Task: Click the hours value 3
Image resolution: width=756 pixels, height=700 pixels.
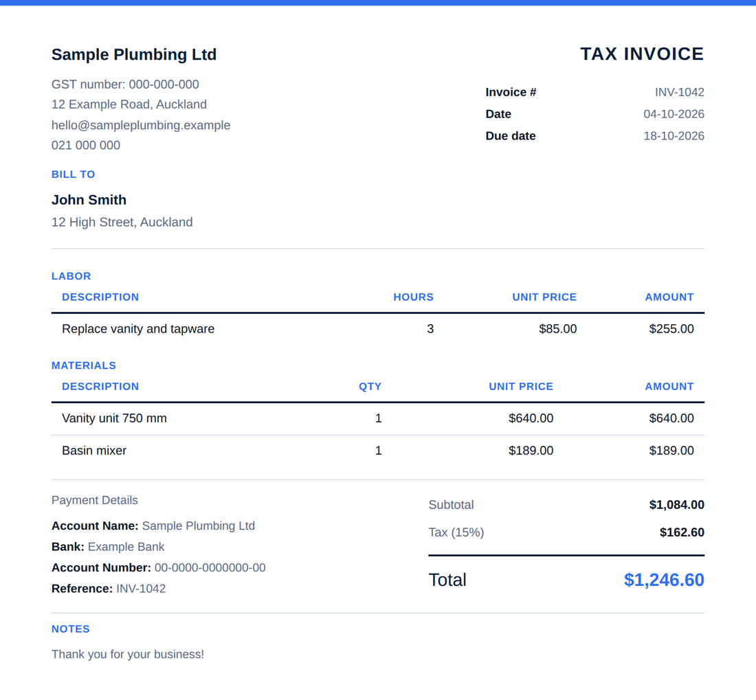Action: [430, 329]
